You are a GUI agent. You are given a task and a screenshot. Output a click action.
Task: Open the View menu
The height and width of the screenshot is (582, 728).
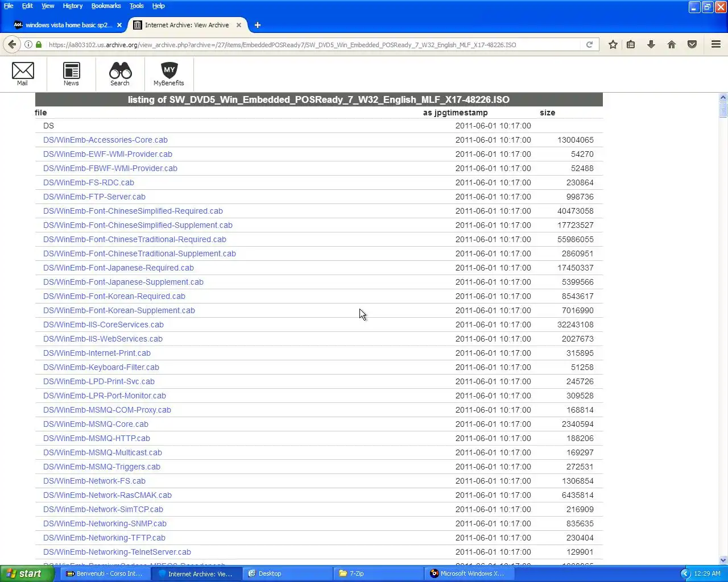pos(48,6)
